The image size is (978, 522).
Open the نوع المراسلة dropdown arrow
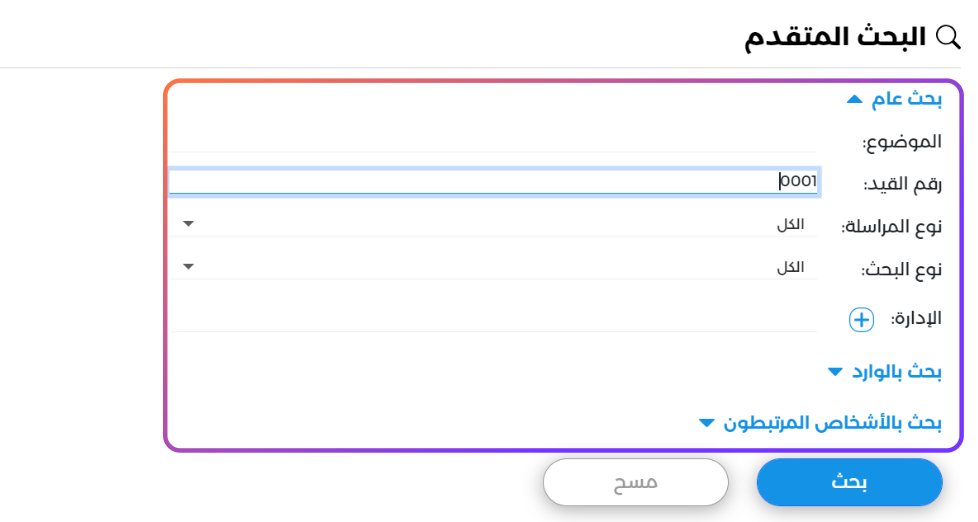[x=188, y=224]
